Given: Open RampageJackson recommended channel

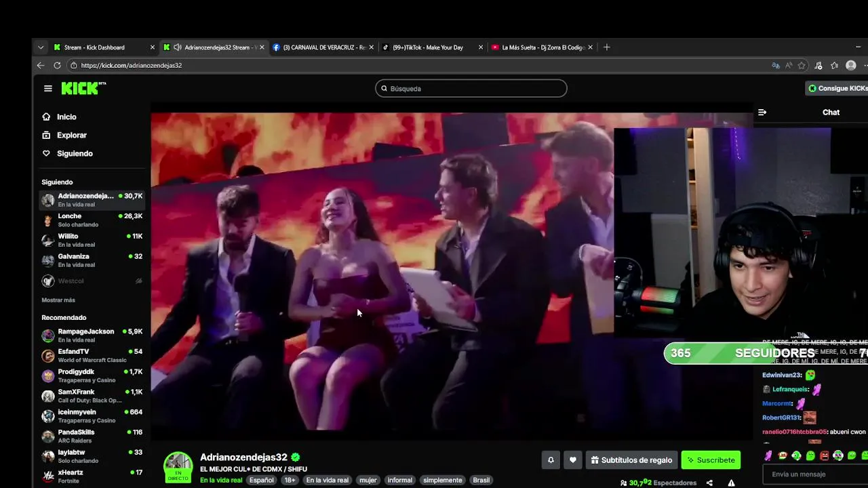Looking at the screenshot, I should [x=92, y=335].
